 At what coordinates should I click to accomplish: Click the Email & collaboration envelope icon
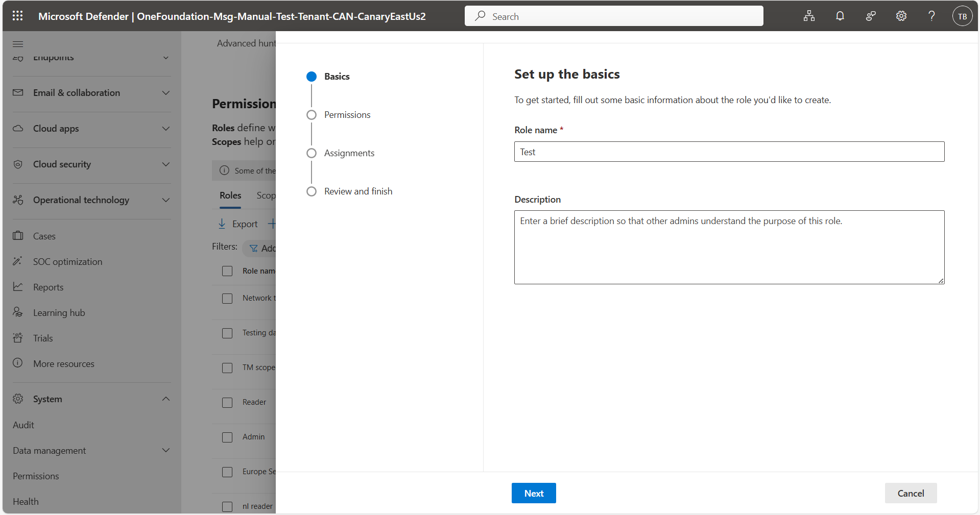18,92
